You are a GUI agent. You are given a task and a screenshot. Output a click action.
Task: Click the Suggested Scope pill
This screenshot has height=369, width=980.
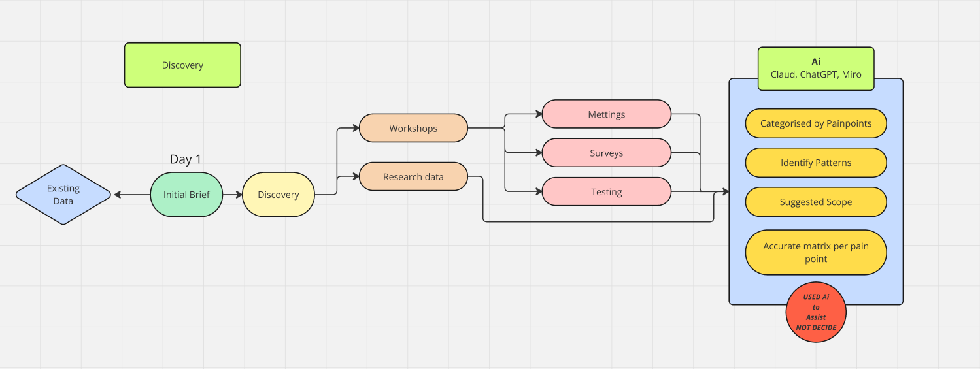816,202
